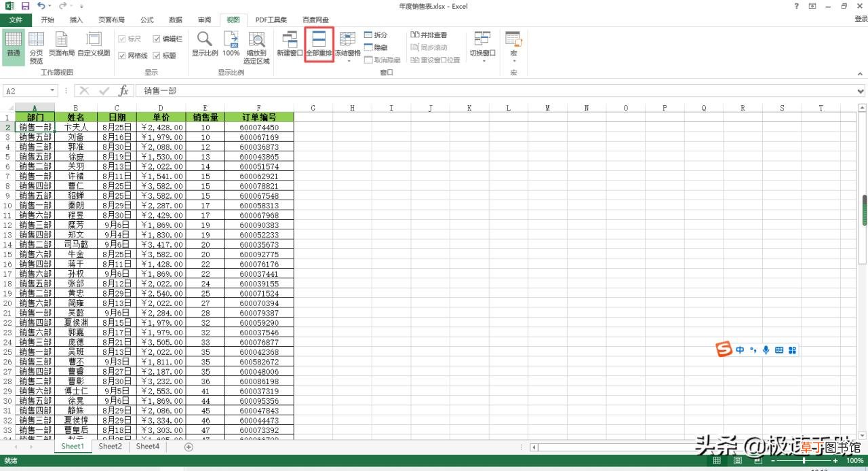This screenshot has width=868, height=471.
Task: Click the Redo arrow icon
Action: click(62, 6)
